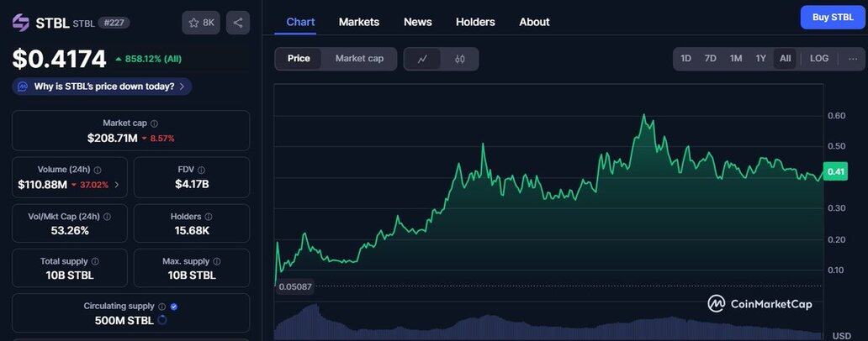Click the STBL coin logo icon
Image resolution: width=868 pixels, height=341 pixels.
click(20, 23)
